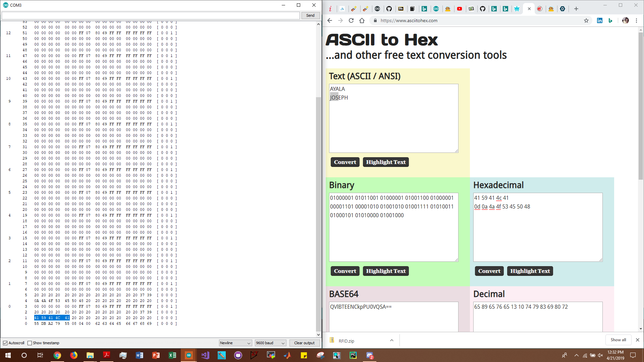This screenshot has width=644, height=362.
Task: Toggle the Autoscroll checkbox
Action: pos(5,343)
